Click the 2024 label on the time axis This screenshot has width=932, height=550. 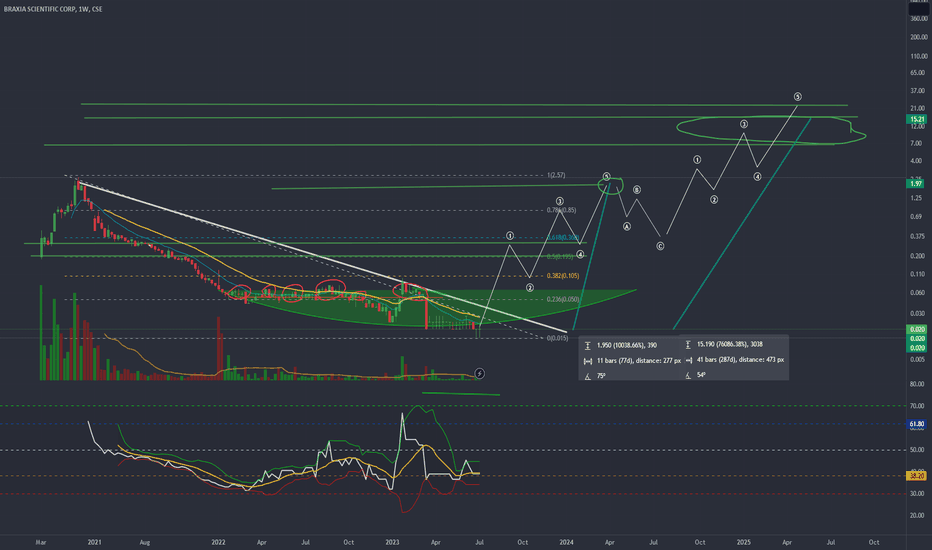coord(566,542)
